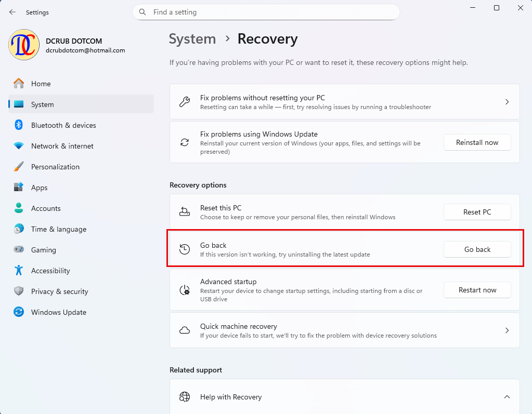Click the Restart now button

click(477, 290)
